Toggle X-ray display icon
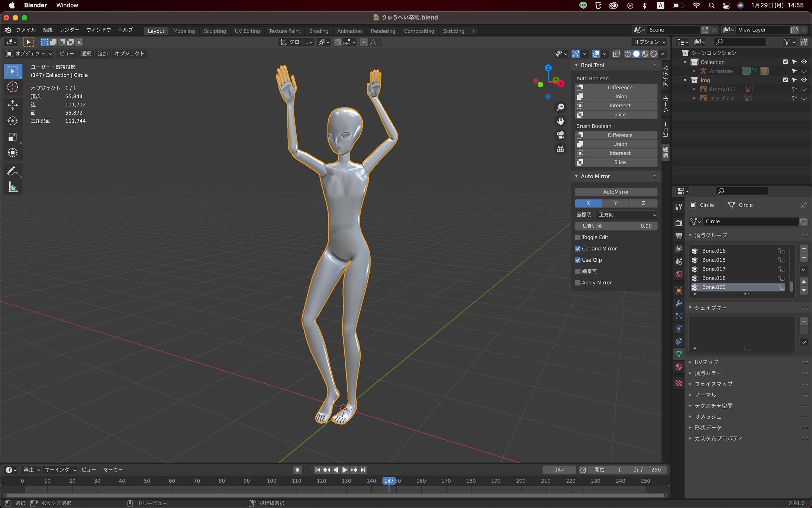The height and width of the screenshot is (508, 812). (x=616, y=54)
